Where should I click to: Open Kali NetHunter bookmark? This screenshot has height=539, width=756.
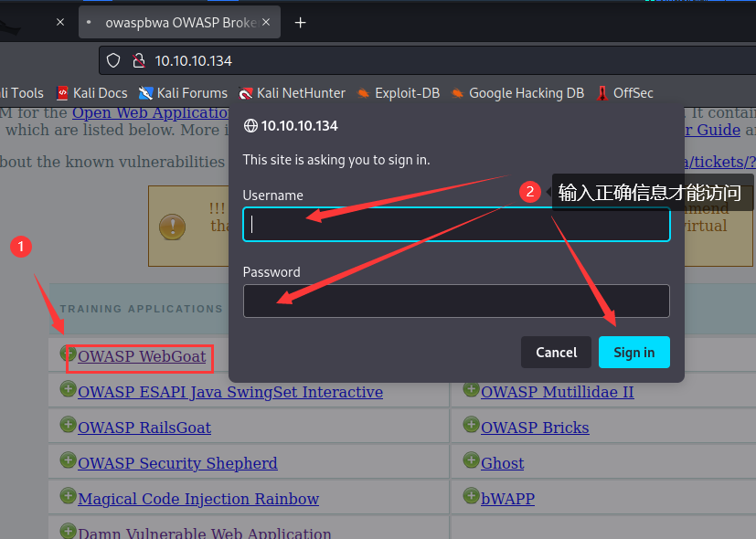pos(293,93)
